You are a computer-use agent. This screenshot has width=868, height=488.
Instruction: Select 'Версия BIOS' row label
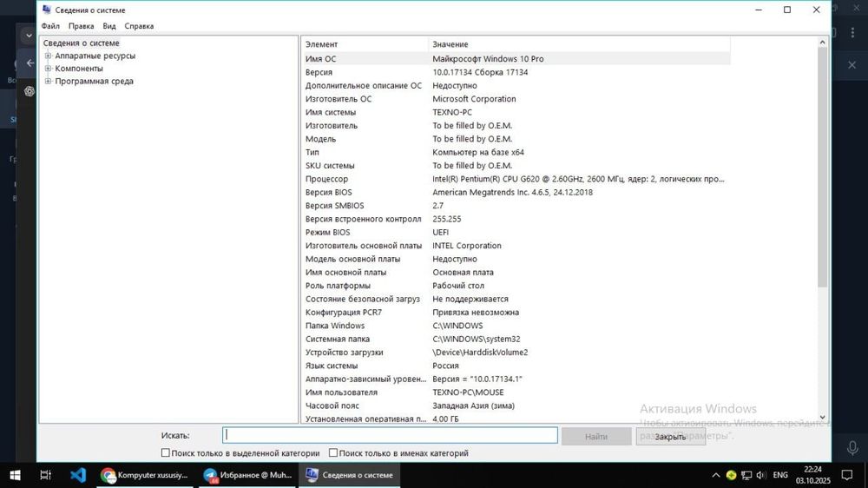pyautogui.click(x=328, y=192)
